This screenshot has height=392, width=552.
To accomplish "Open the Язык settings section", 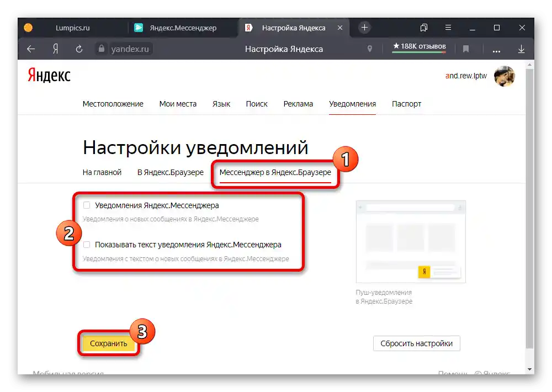I will pyautogui.click(x=221, y=104).
